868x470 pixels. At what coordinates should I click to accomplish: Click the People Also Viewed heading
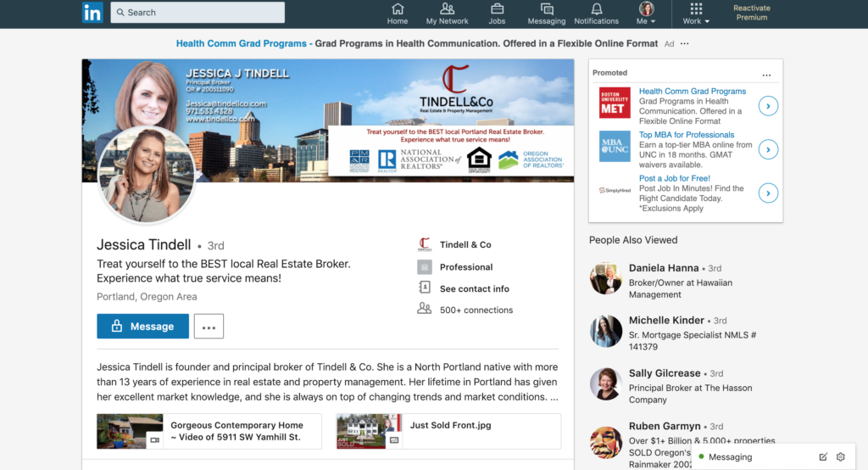(x=633, y=240)
